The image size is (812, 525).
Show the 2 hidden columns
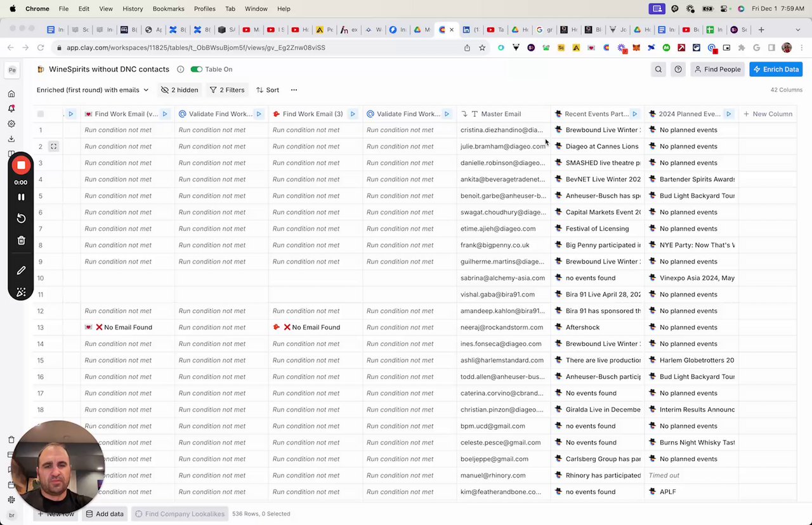click(x=180, y=90)
